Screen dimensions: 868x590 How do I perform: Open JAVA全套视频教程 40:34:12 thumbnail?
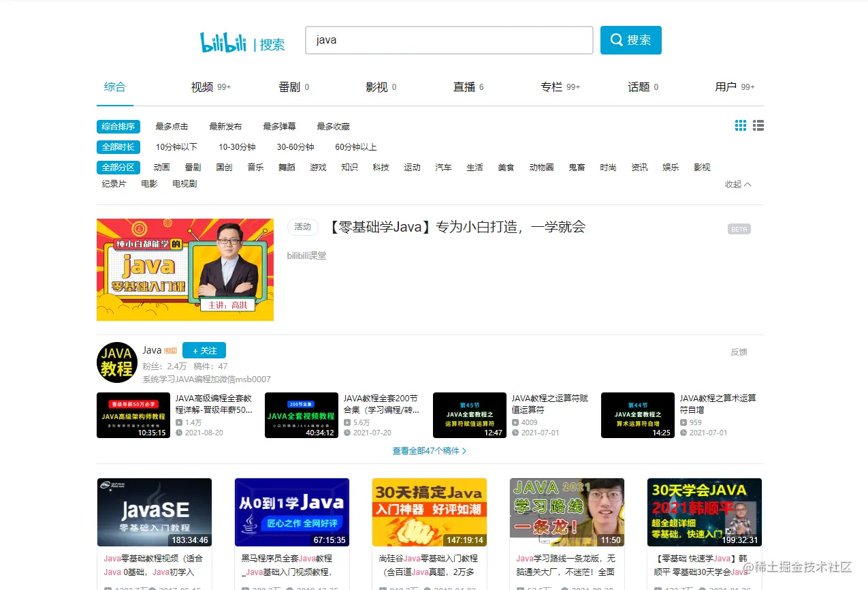point(302,416)
